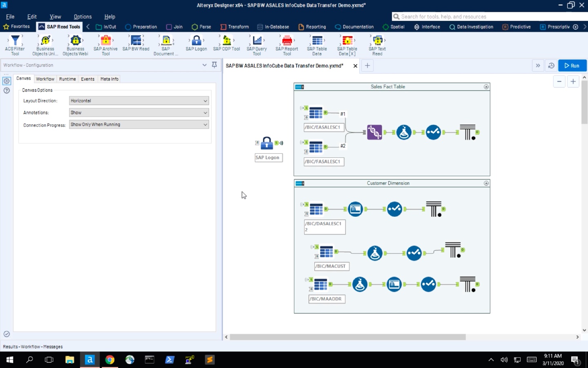The width and height of the screenshot is (588, 368).
Task: Pin the Workflow Configuration panel
Action: coord(214,65)
